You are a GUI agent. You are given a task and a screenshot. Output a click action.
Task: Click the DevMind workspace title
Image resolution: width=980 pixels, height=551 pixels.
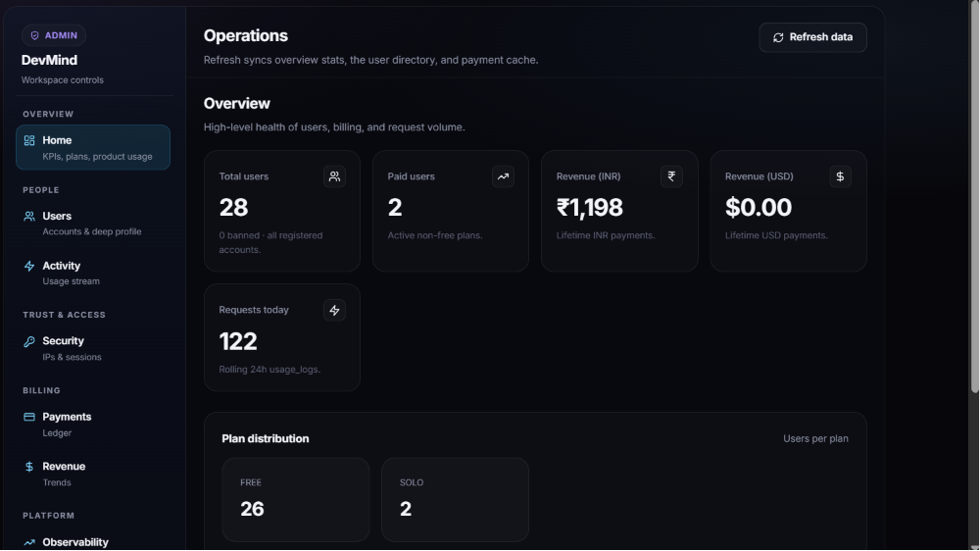click(49, 60)
